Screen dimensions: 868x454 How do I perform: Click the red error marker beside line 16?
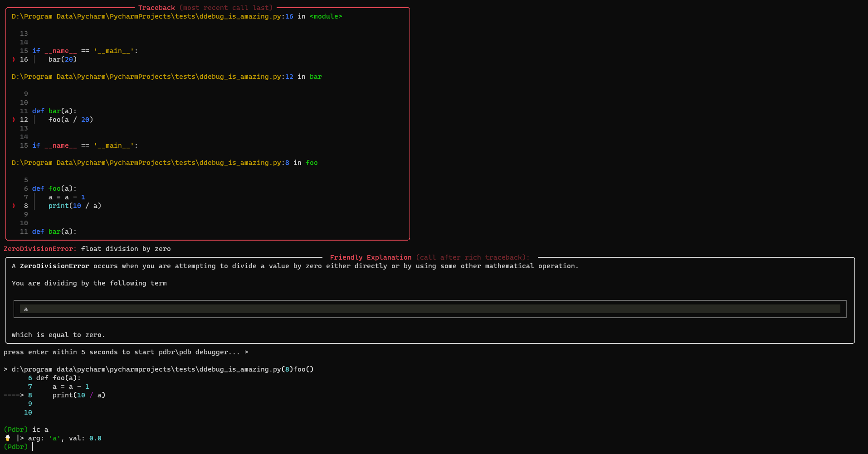13,59
